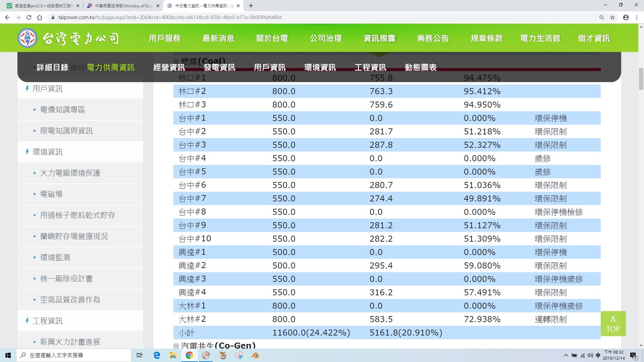Click the Taipower logo emblem
The width and height of the screenshot is (644, 362).
pos(27,38)
